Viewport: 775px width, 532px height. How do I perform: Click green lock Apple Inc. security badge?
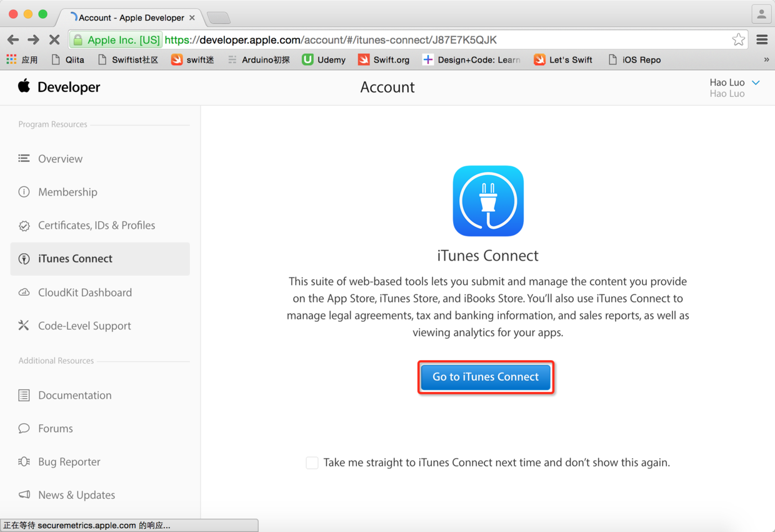[x=116, y=40]
